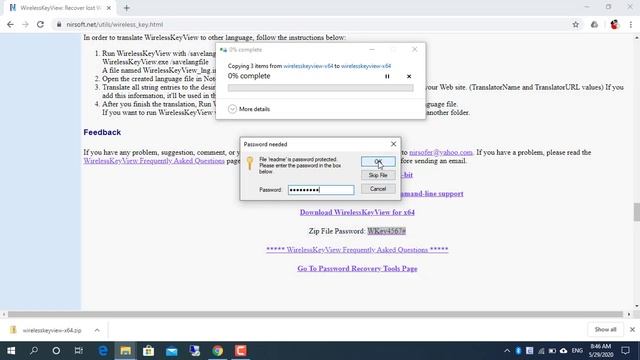This screenshot has height=360, width=640.
Task: Select the WirelessKeyView browser tab
Action: click(x=60, y=8)
